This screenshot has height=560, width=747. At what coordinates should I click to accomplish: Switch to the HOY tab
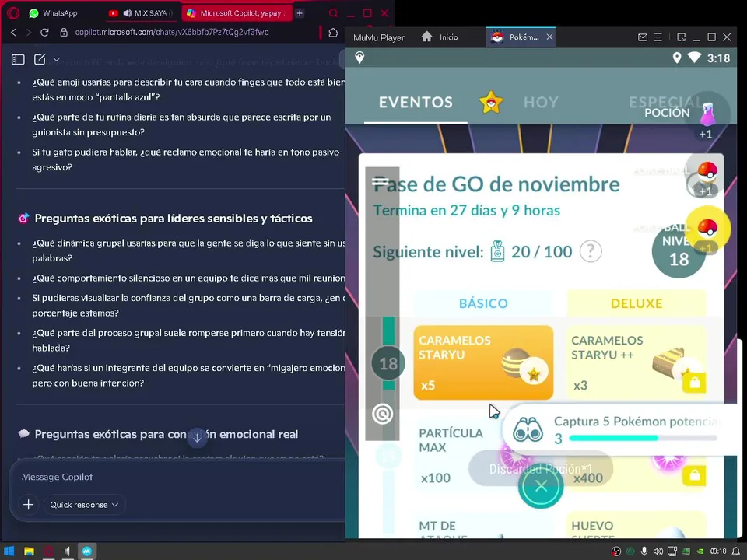click(x=541, y=102)
